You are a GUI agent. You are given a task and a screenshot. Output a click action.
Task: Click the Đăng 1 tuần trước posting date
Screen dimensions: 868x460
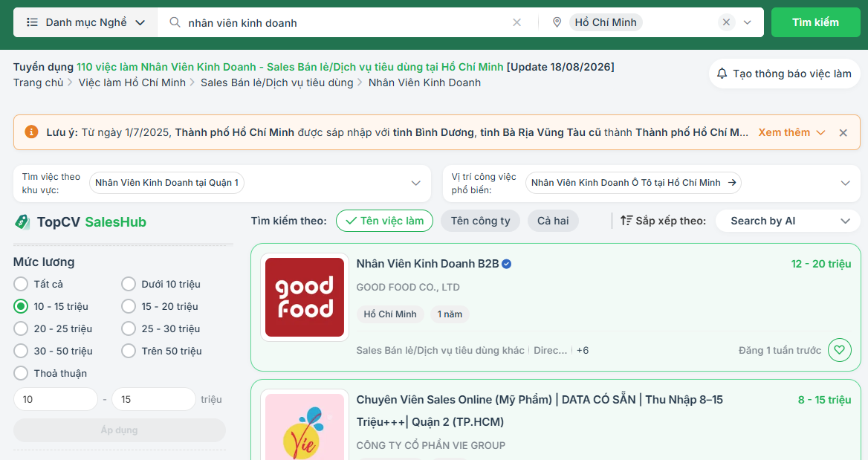point(780,351)
